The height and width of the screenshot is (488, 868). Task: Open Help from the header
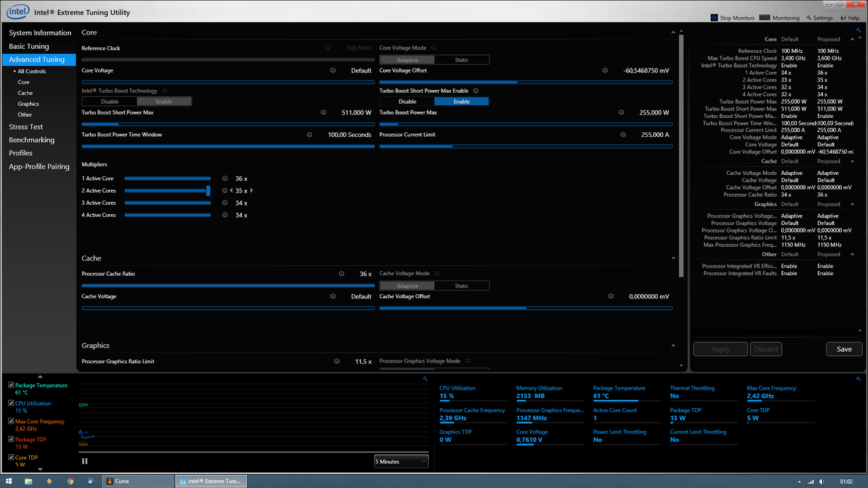[x=849, y=18]
